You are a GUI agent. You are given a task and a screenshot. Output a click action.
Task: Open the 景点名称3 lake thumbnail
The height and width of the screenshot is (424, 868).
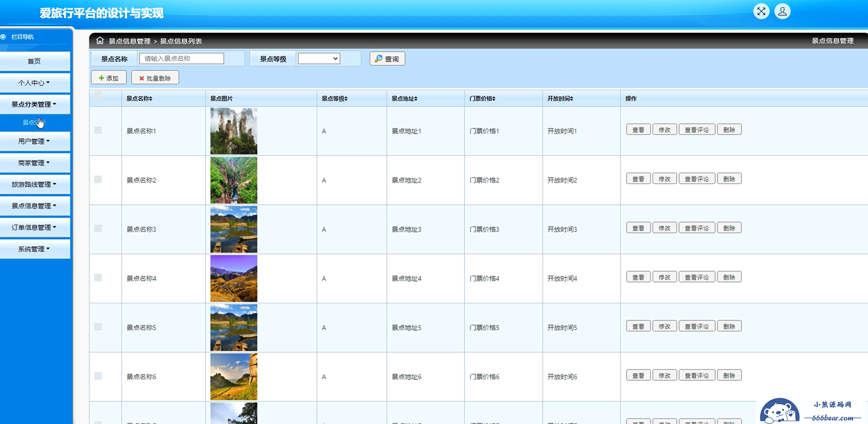(x=234, y=229)
